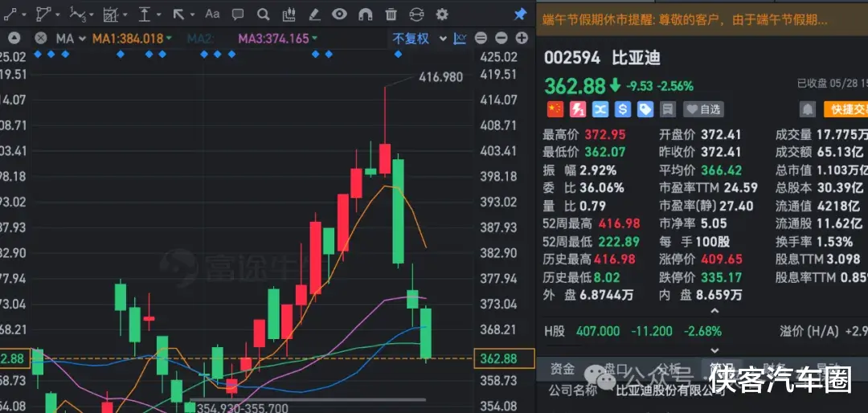
Task: Switch to the 盘口 tab
Action: point(615,369)
